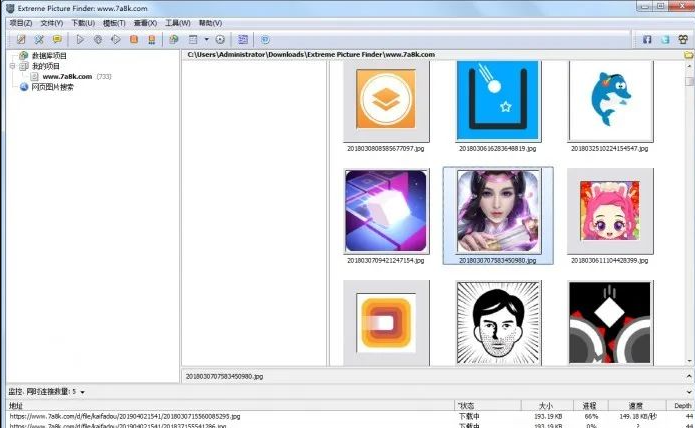
Task: Open the 下载(U) menu
Action: (83, 23)
